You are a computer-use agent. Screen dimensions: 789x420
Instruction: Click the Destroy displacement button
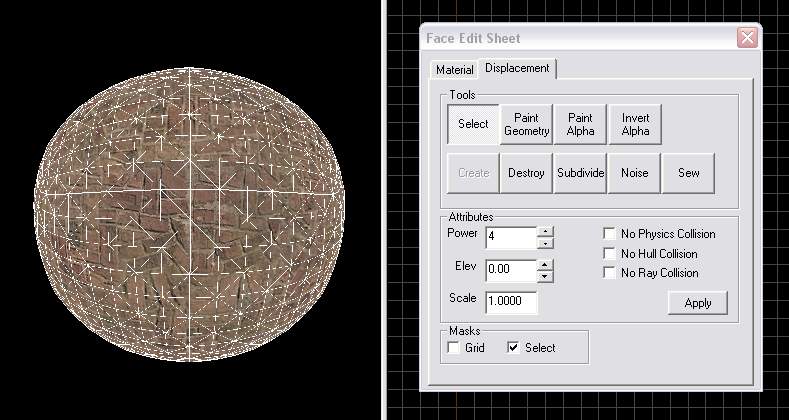tap(526, 173)
